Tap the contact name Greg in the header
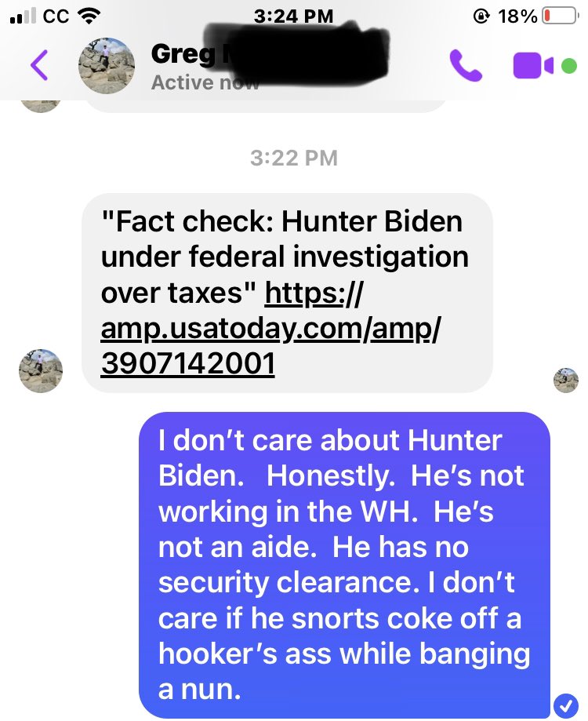 pyautogui.click(x=183, y=54)
